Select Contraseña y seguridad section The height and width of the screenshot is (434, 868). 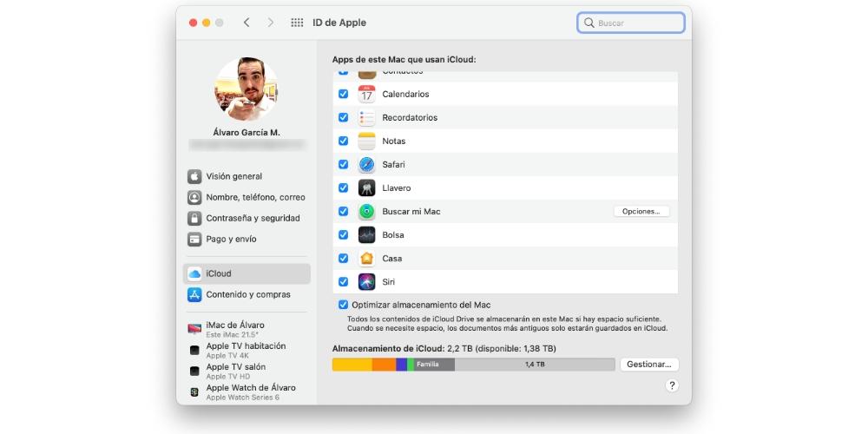[x=253, y=218]
